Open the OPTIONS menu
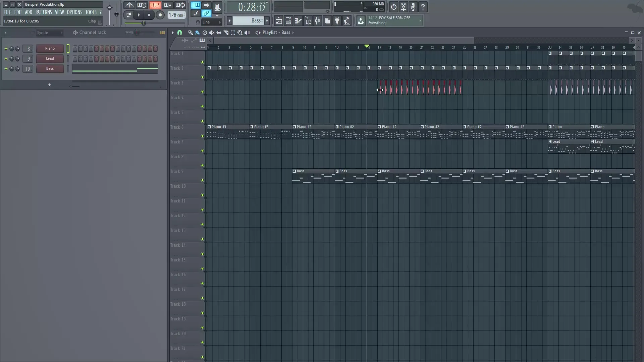The image size is (644, 362). point(74,12)
